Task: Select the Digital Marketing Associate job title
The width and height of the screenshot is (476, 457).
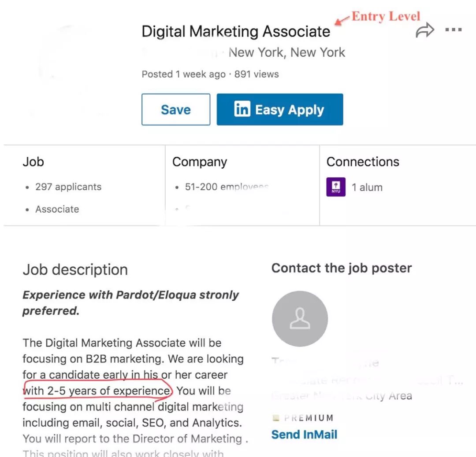Action: click(235, 32)
